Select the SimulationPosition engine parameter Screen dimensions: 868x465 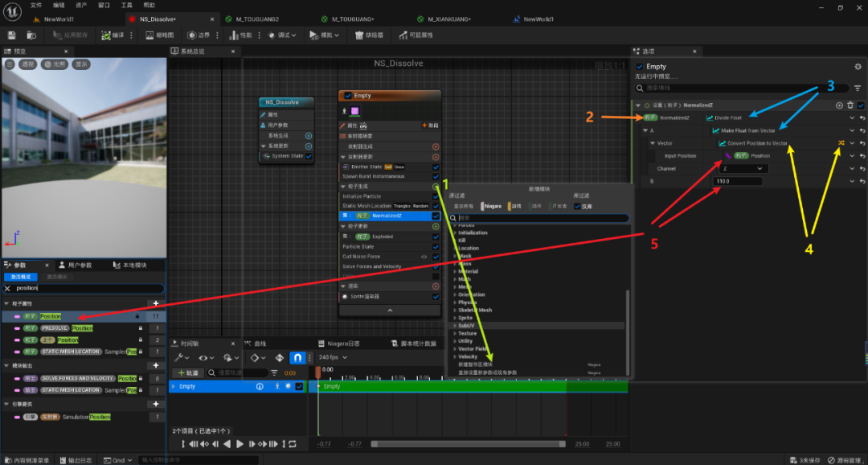[83, 417]
